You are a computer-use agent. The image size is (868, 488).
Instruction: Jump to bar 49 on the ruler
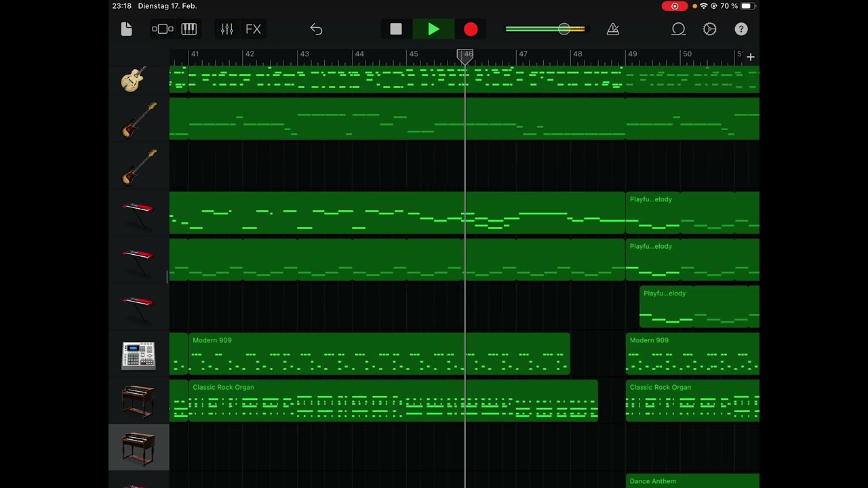pos(633,54)
